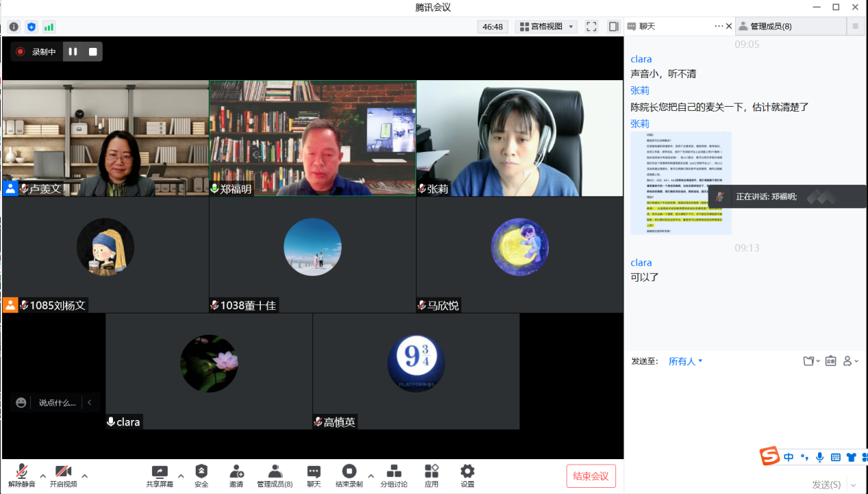This screenshot has width=868, height=494.
Task: Enter full screen via top bar icon
Action: pyautogui.click(x=591, y=27)
